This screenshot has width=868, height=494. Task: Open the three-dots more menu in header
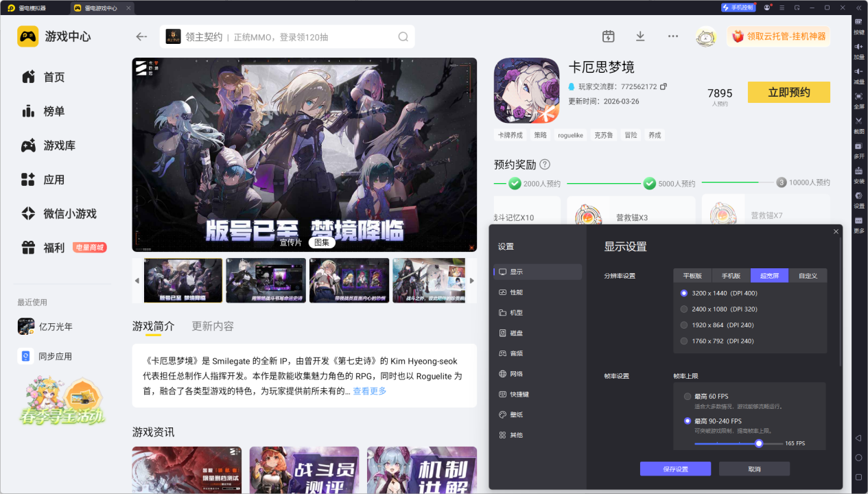[673, 36]
